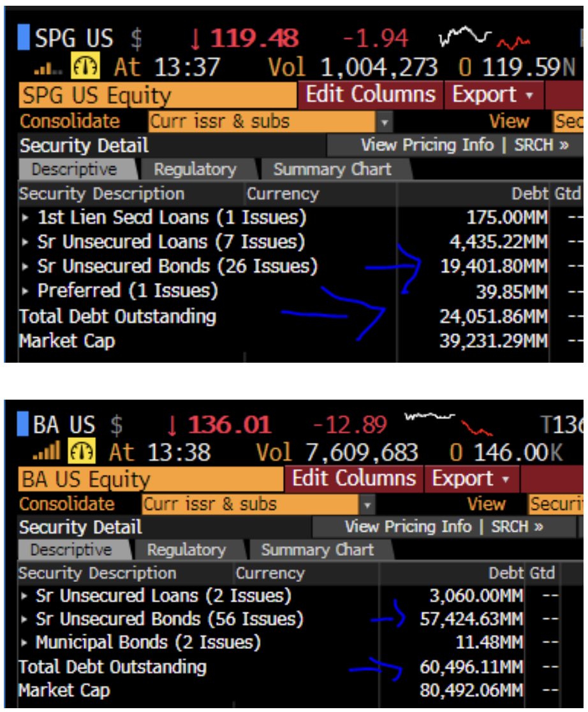Click Edit Columns in SPG panel

(370, 94)
